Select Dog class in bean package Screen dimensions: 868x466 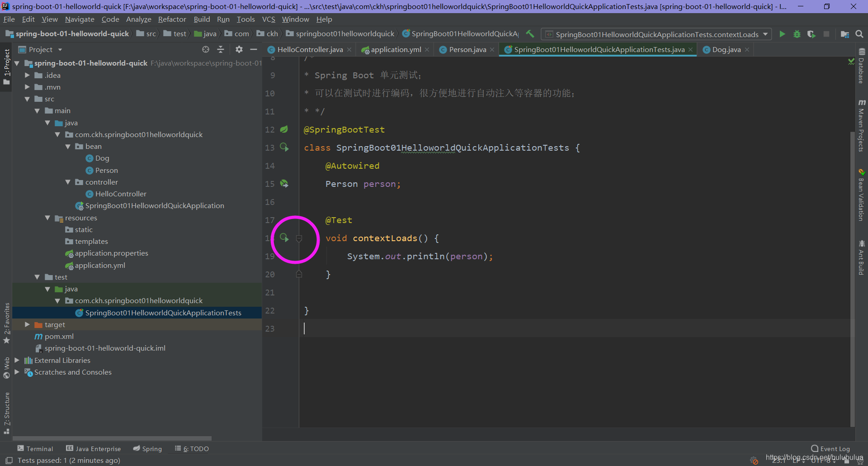click(102, 158)
